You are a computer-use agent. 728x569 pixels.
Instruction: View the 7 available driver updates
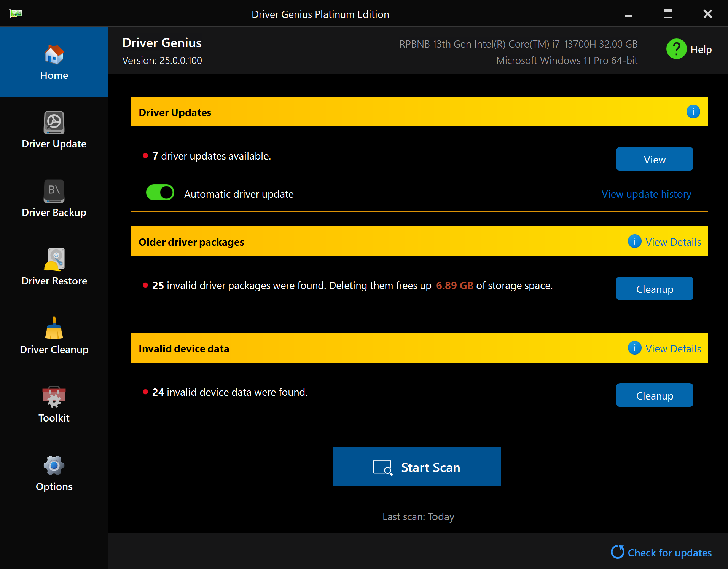tap(654, 159)
